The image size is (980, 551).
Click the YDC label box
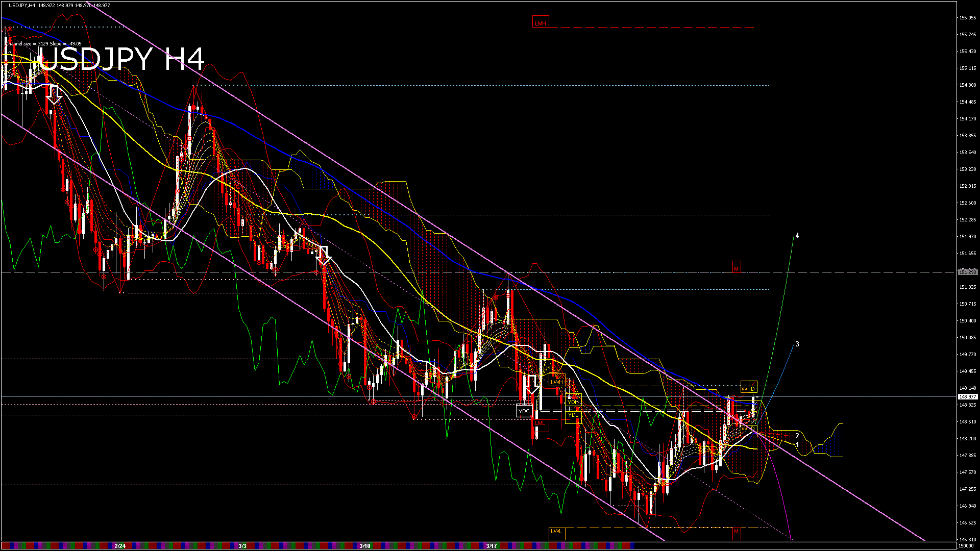(524, 411)
